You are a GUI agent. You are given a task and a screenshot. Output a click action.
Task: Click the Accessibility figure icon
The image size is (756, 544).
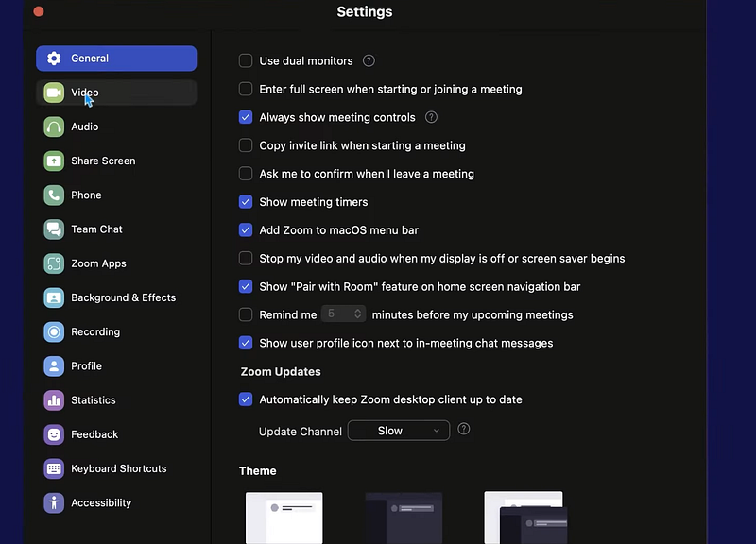(54, 503)
